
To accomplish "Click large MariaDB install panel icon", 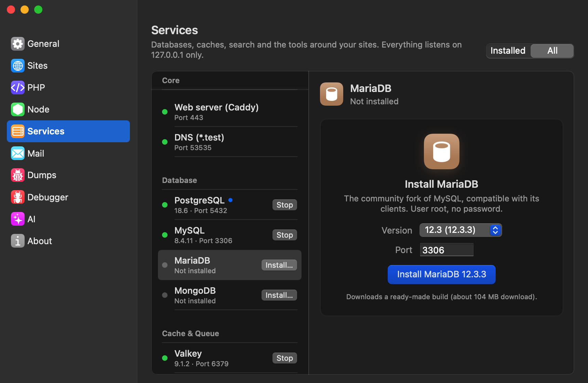I will pos(442,151).
